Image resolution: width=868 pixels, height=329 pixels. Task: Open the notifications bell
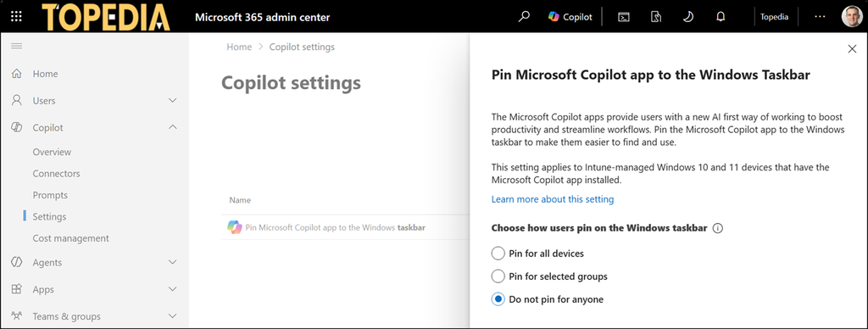tap(721, 17)
